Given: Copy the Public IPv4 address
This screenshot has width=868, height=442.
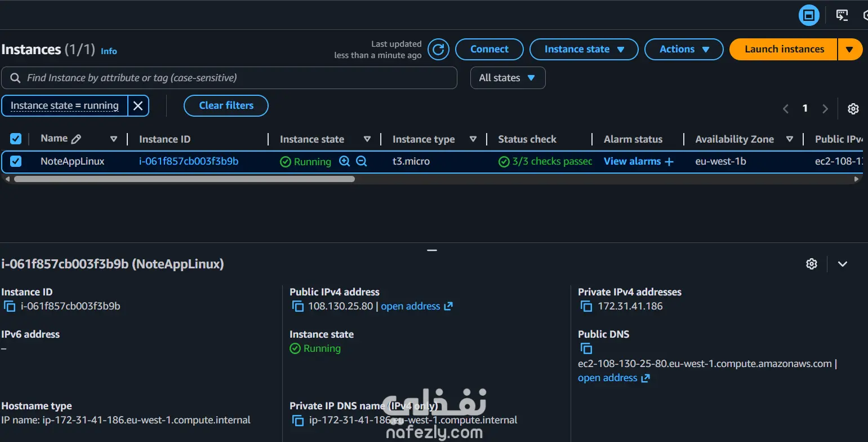Looking at the screenshot, I should pyautogui.click(x=298, y=306).
